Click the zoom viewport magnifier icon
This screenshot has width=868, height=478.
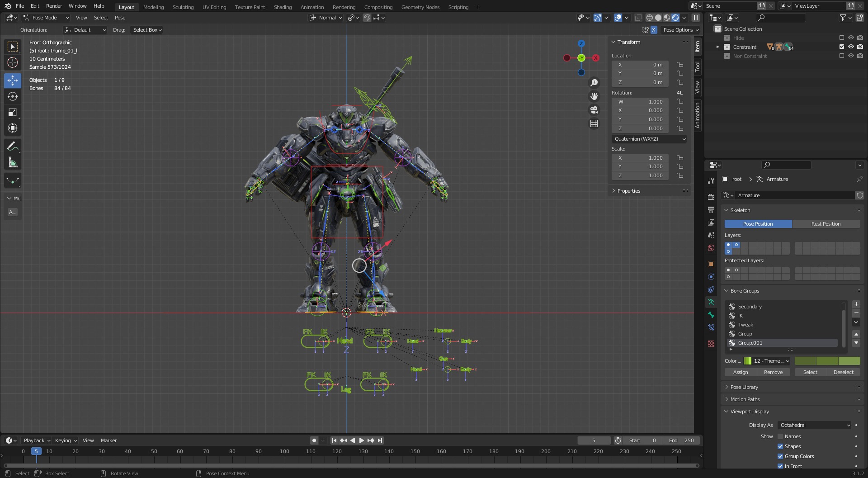(x=594, y=83)
